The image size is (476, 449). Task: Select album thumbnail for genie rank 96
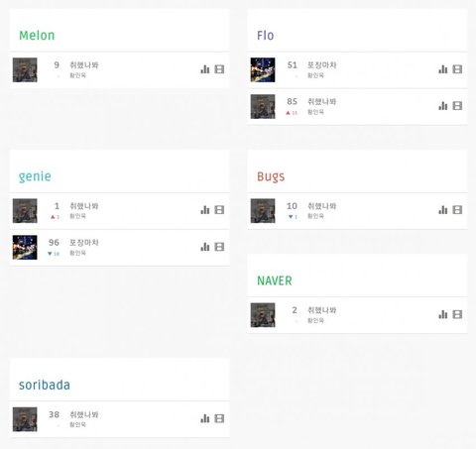coord(25,247)
